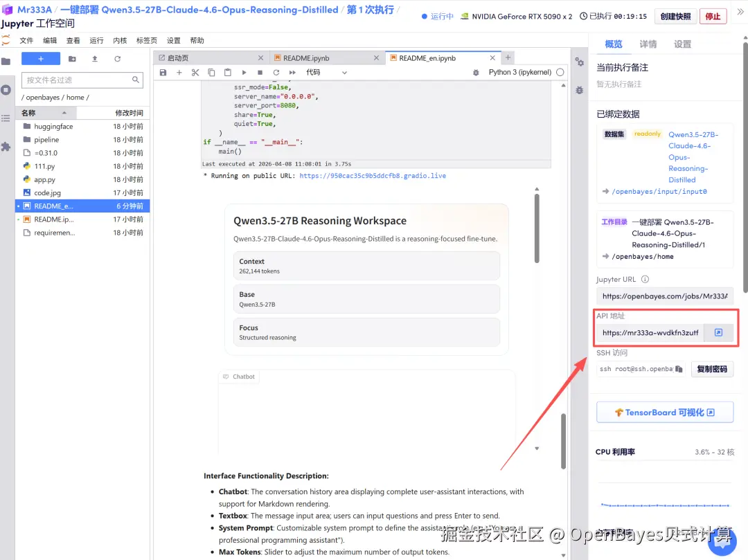The image size is (748, 560).
Task: Open the extension manager puzzle icon
Action: tap(6, 146)
